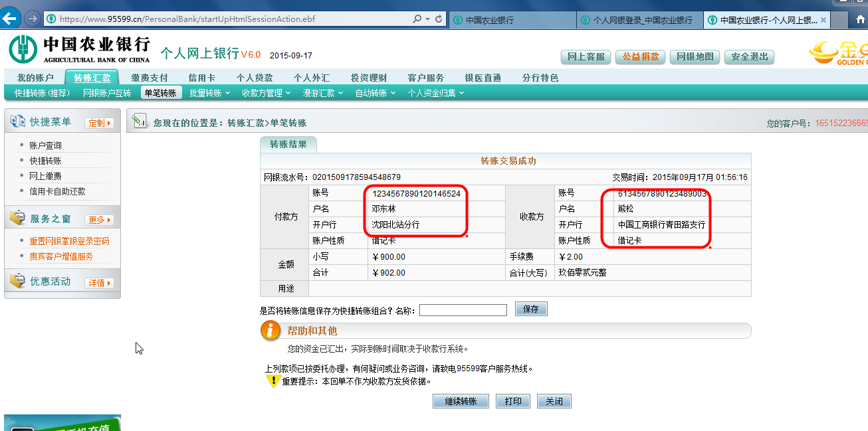This screenshot has width=868, height=431.
Task: Click 安全退出 to log out
Action: point(750,56)
